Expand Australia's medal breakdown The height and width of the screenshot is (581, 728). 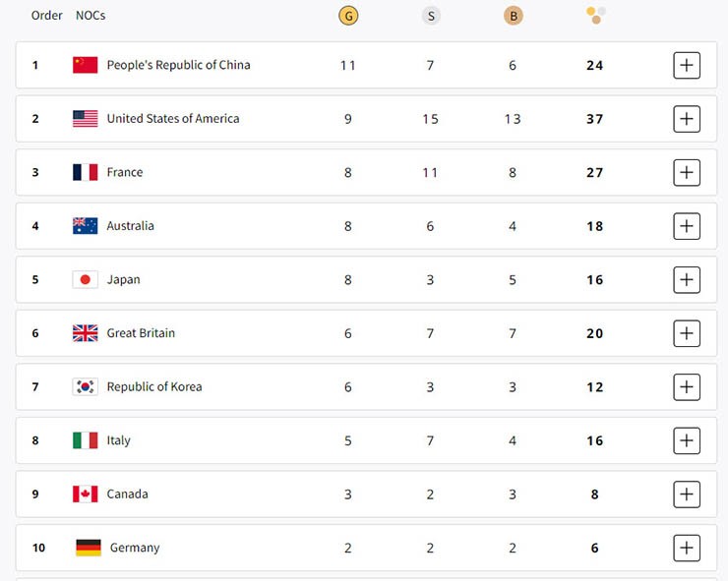click(x=687, y=226)
